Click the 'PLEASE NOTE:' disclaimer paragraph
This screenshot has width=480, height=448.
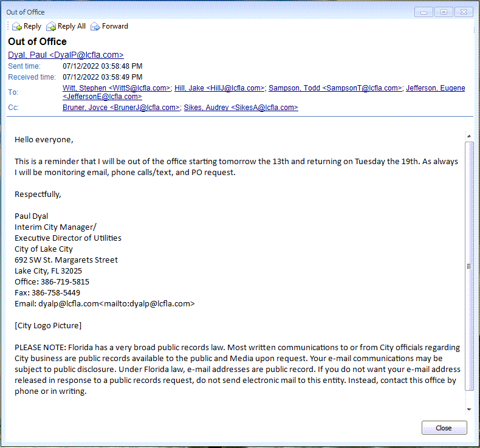[x=238, y=370]
